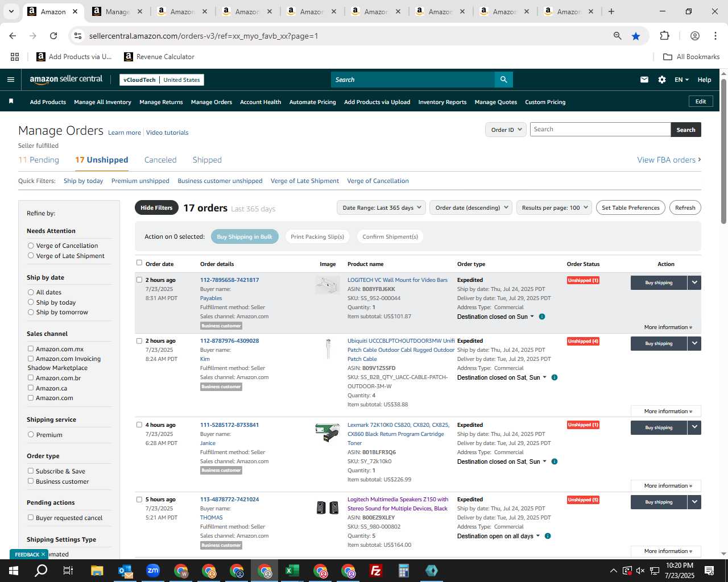Open View FBA orders link
The width and height of the screenshot is (728, 582).
click(669, 160)
